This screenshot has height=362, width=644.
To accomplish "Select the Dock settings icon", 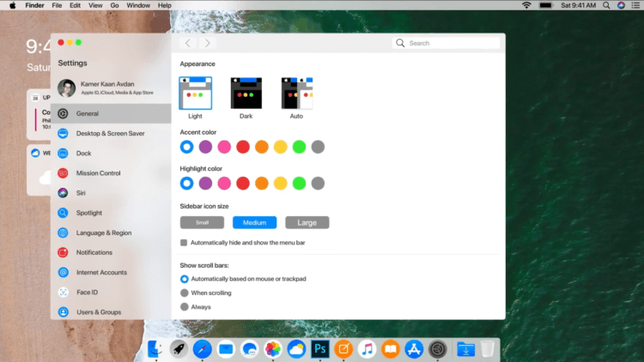I will (x=63, y=153).
